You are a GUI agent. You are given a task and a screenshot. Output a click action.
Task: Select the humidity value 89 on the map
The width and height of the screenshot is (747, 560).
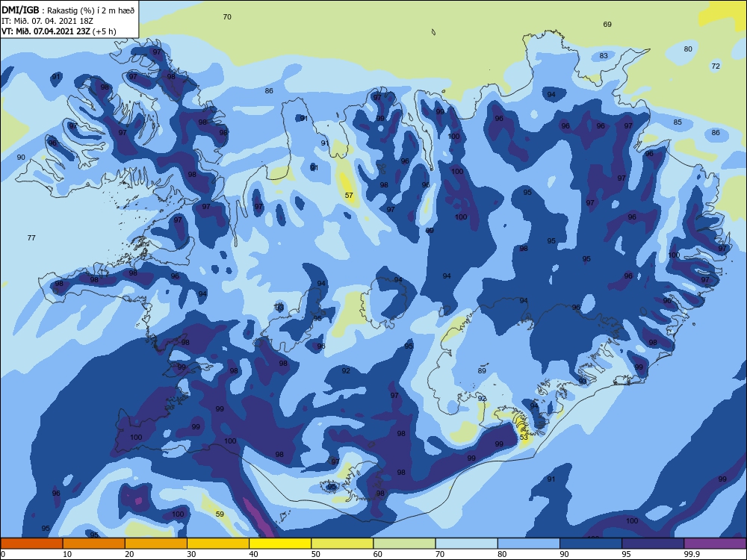point(482,371)
